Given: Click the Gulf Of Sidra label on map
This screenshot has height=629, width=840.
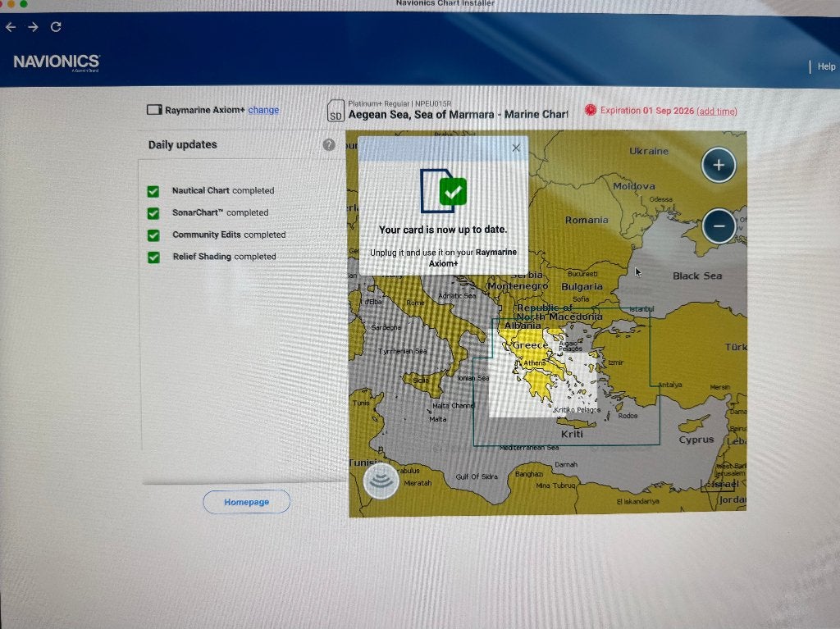Looking at the screenshot, I should [477, 476].
